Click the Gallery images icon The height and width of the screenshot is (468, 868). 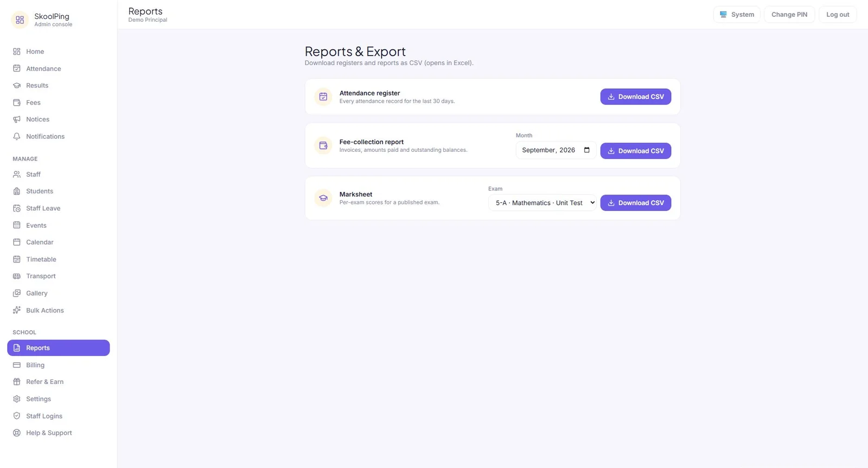[17, 293]
